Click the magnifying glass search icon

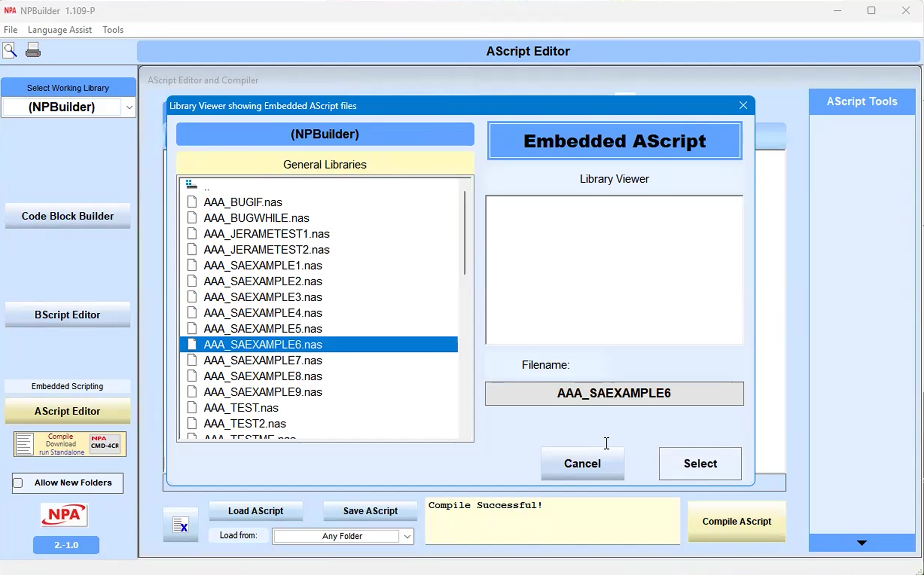(x=10, y=50)
